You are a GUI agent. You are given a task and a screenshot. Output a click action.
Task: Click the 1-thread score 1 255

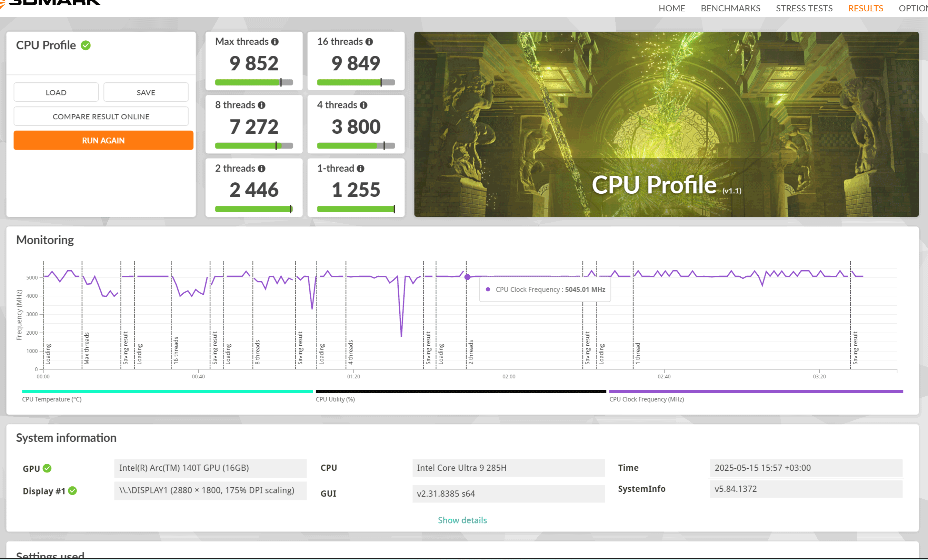coord(356,190)
